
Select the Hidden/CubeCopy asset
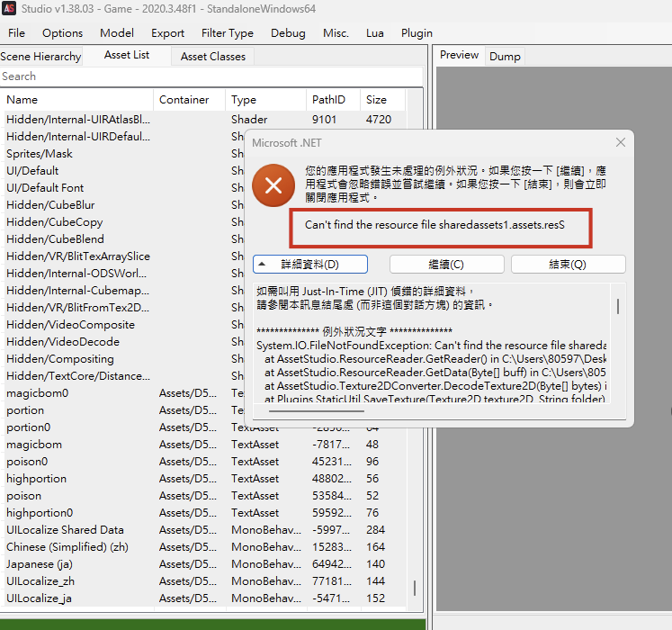[124, 222]
